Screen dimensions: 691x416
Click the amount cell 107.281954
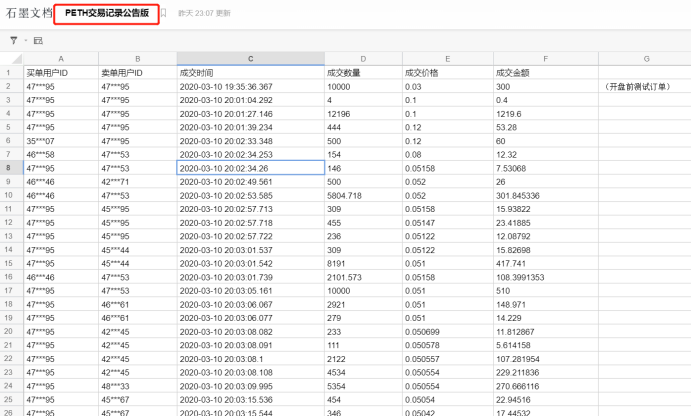pyautogui.click(x=546, y=359)
